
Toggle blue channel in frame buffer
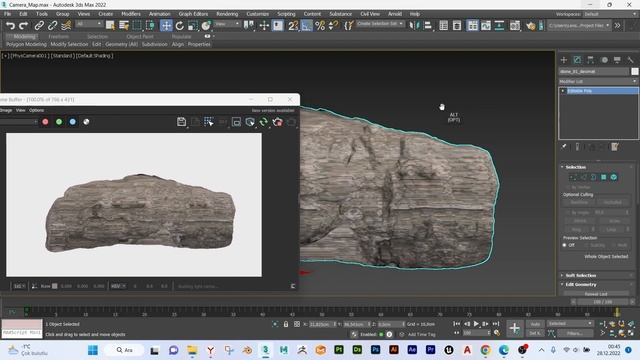pos(73,122)
